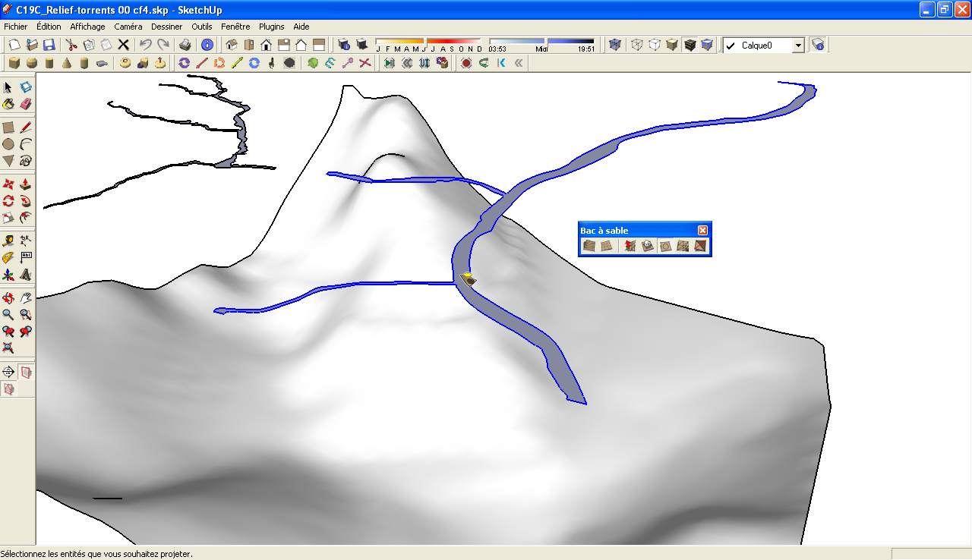
Task: Close the Bac à sable toolbar
Action: click(703, 230)
